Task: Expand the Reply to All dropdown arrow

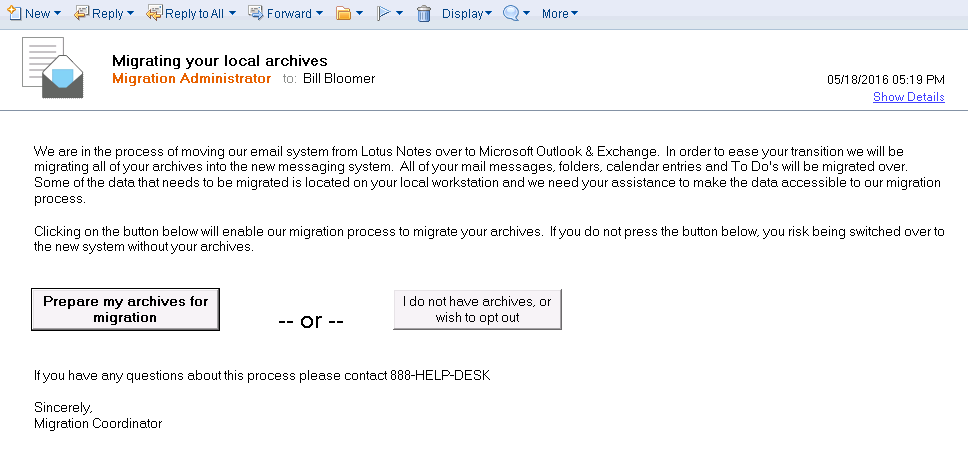Action: pos(233,14)
